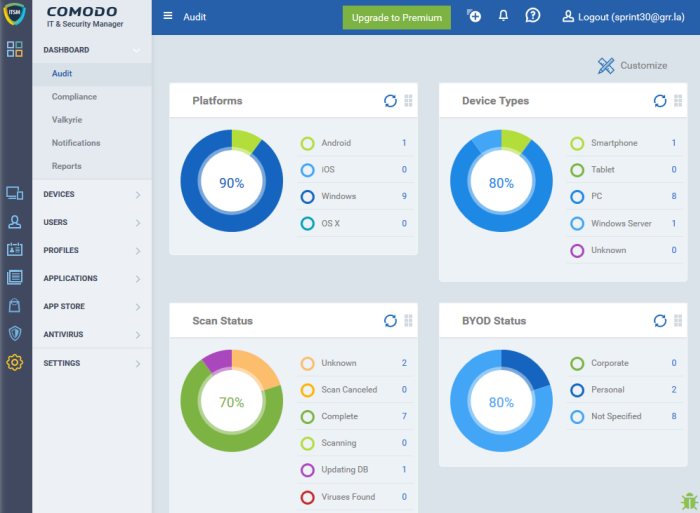The width and height of the screenshot is (700, 513).
Task: Click the Customize pencil-ruler icon
Action: tap(606, 66)
